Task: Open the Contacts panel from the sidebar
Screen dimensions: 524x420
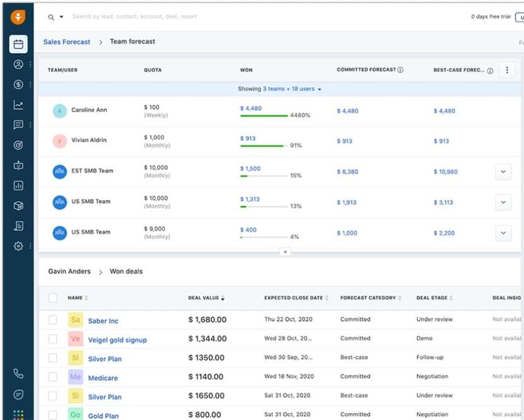Action: coord(18,64)
